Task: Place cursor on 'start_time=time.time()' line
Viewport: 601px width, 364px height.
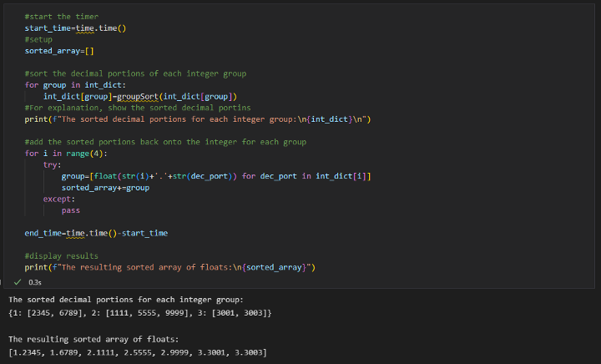Action: click(x=75, y=28)
